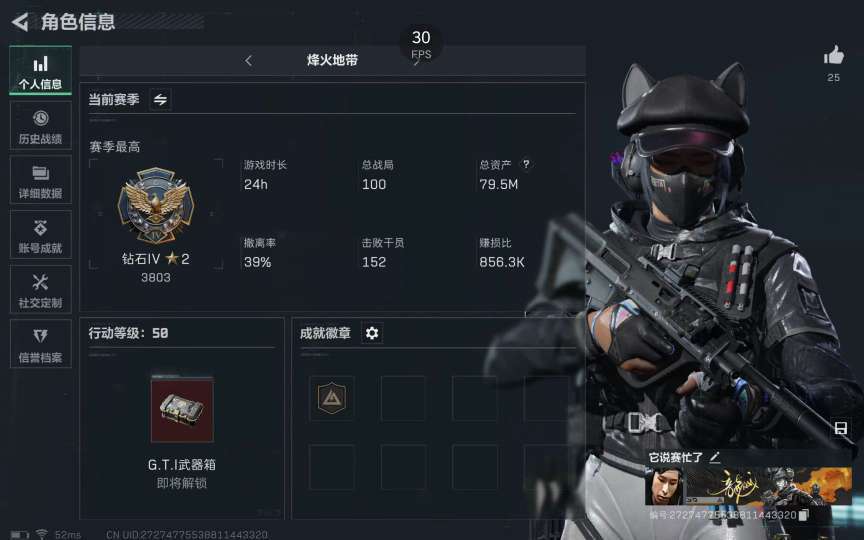Click the 钻石IV rank emblem
The width and height of the screenshot is (864, 540).
pyautogui.click(x=156, y=205)
